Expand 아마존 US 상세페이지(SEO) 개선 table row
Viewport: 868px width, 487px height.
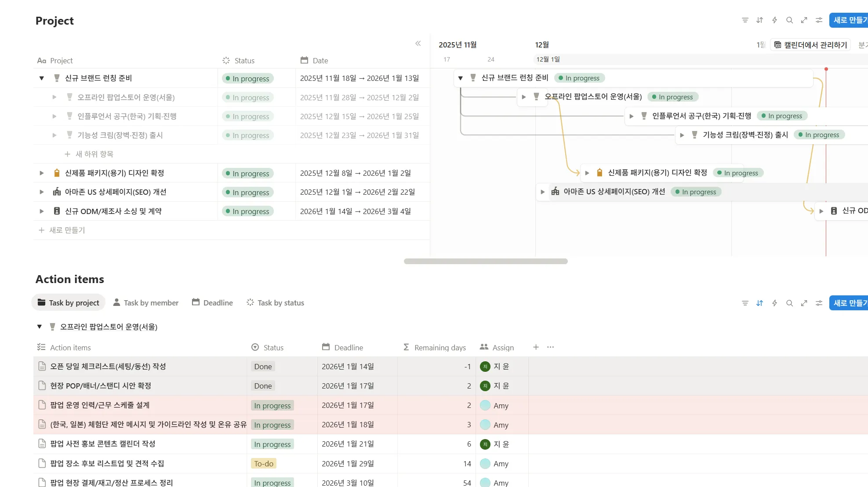(x=42, y=192)
